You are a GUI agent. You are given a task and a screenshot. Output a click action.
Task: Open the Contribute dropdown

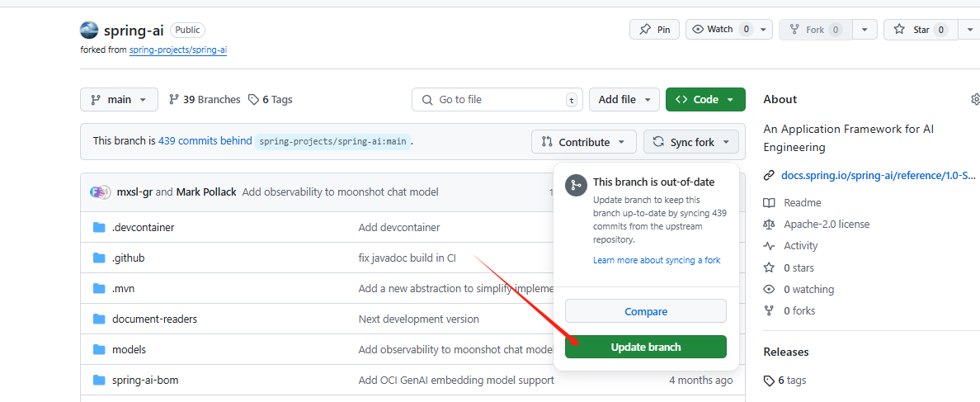pos(584,142)
